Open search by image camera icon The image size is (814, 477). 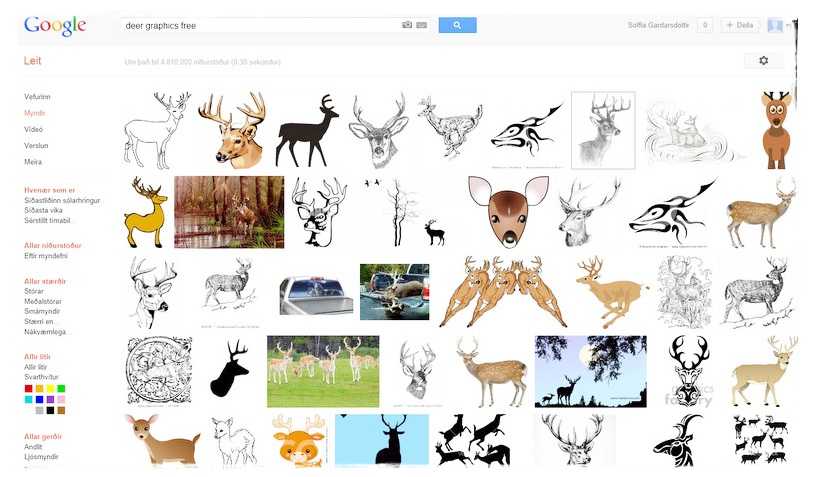click(407, 25)
